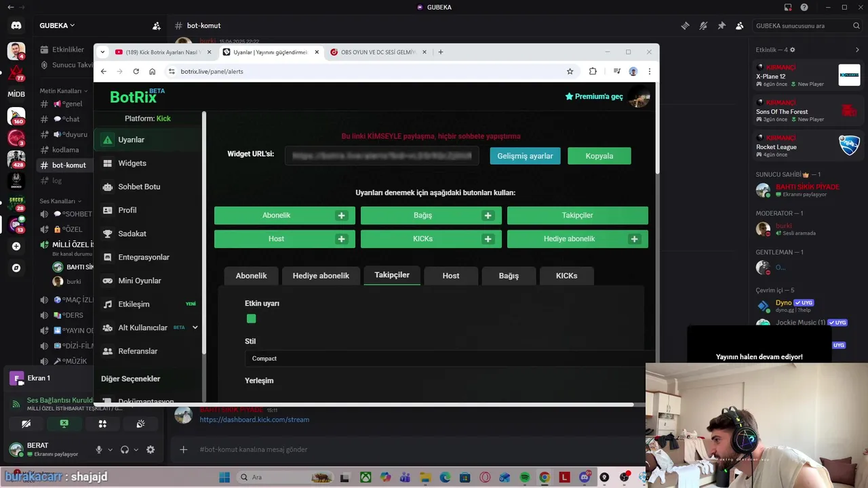Test the Takipçiler alert button
This screenshot has height=488, width=868.
click(578, 216)
